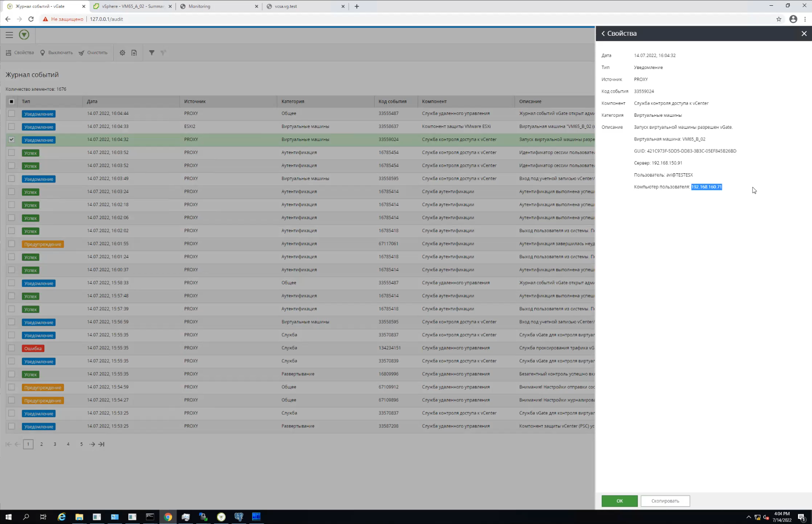
Task: Sort by the Дата column header
Action: 92,101
